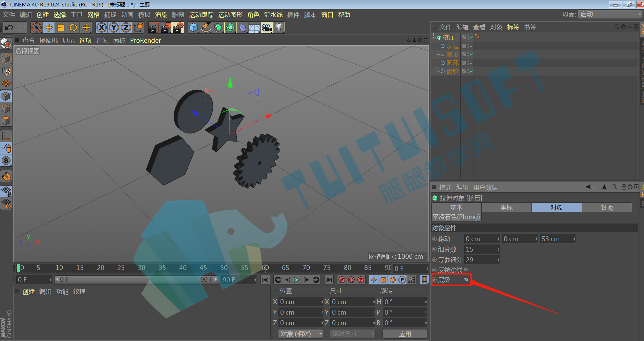Add a light with the bulb icon

[279, 27]
